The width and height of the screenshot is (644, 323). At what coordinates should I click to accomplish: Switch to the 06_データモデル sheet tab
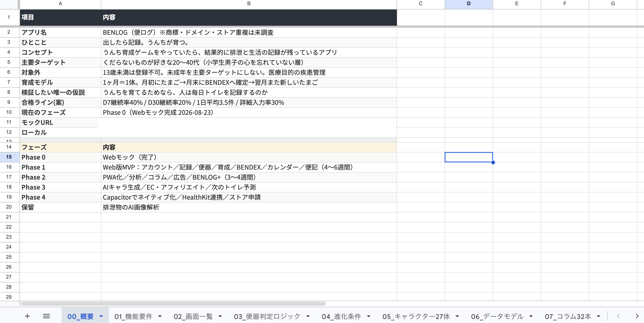pos(497,317)
